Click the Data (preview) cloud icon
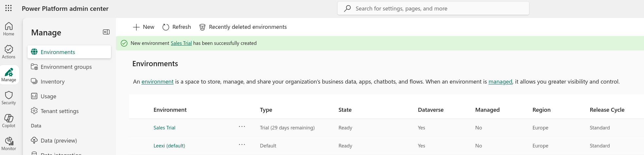Image resolution: width=644 pixels, height=155 pixels. [x=34, y=140]
